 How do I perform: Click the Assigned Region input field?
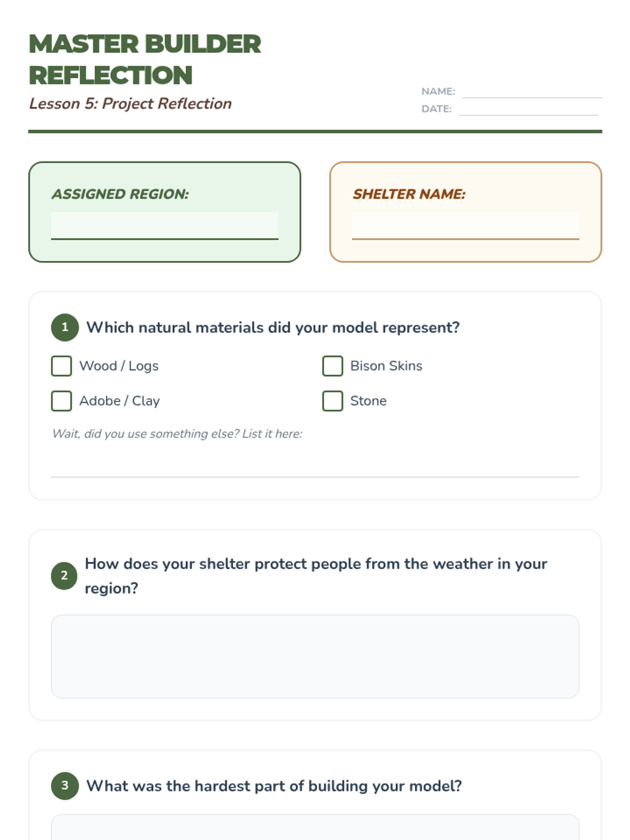click(x=164, y=226)
